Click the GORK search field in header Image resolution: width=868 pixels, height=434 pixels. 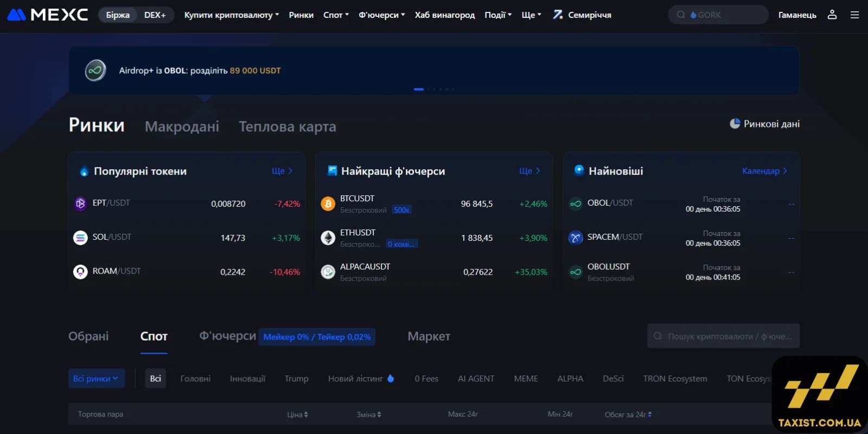tap(718, 15)
